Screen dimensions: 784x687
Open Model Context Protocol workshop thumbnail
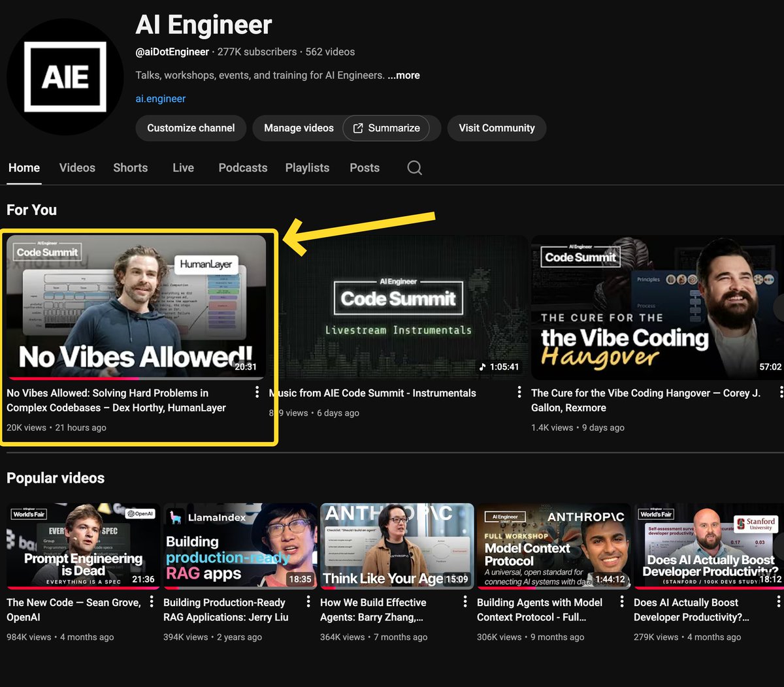point(553,545)
